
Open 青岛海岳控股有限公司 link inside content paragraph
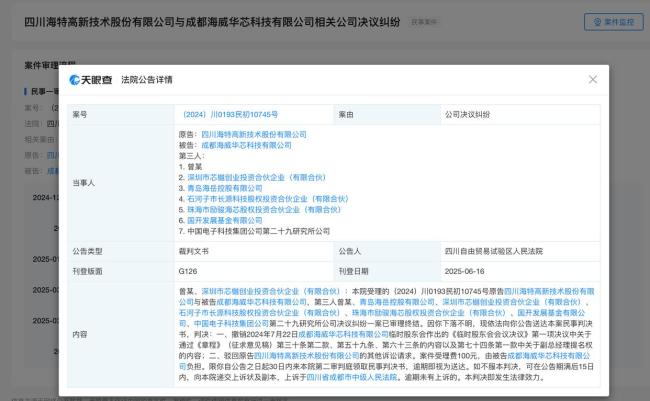(x=397, y=302)
